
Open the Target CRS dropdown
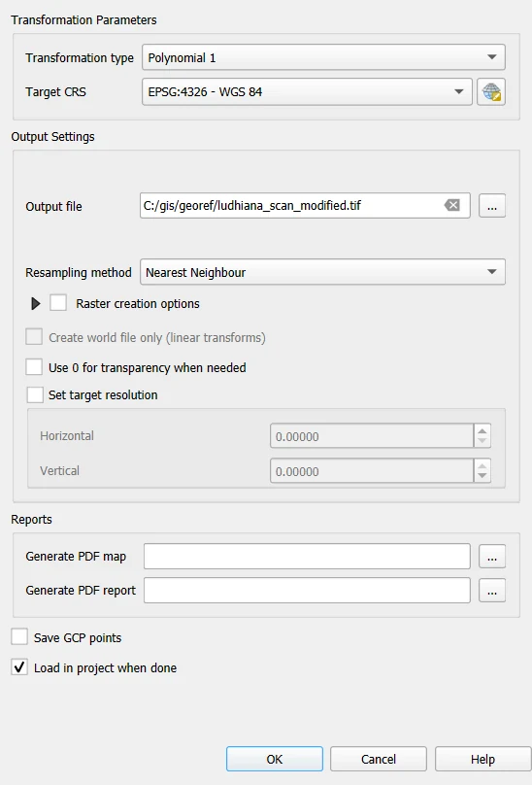point(308,92)
